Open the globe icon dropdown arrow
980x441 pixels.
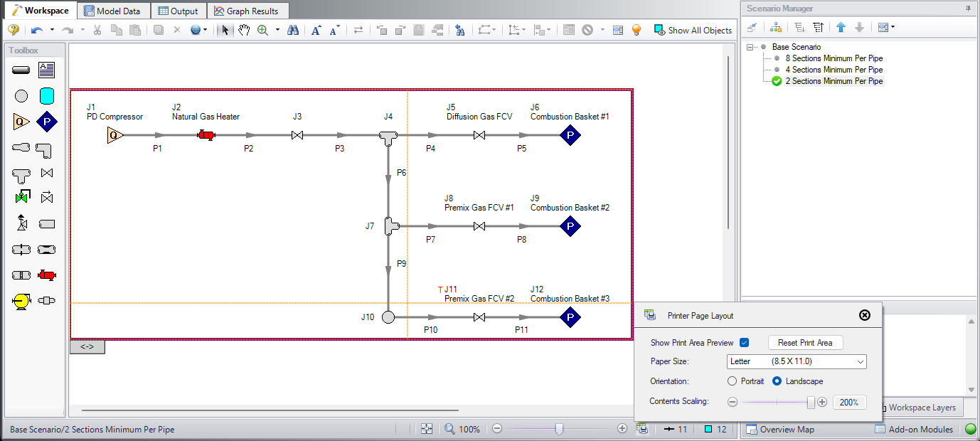click(x=206, y=30)
